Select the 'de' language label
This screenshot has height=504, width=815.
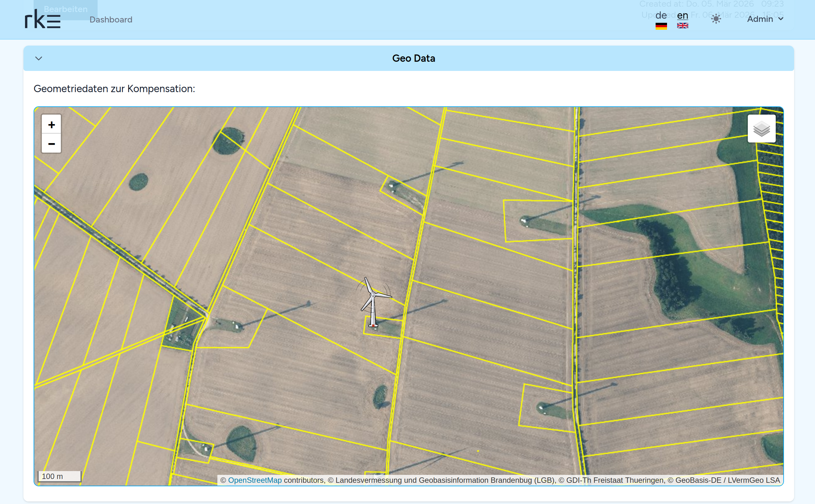tap(661, 15)
